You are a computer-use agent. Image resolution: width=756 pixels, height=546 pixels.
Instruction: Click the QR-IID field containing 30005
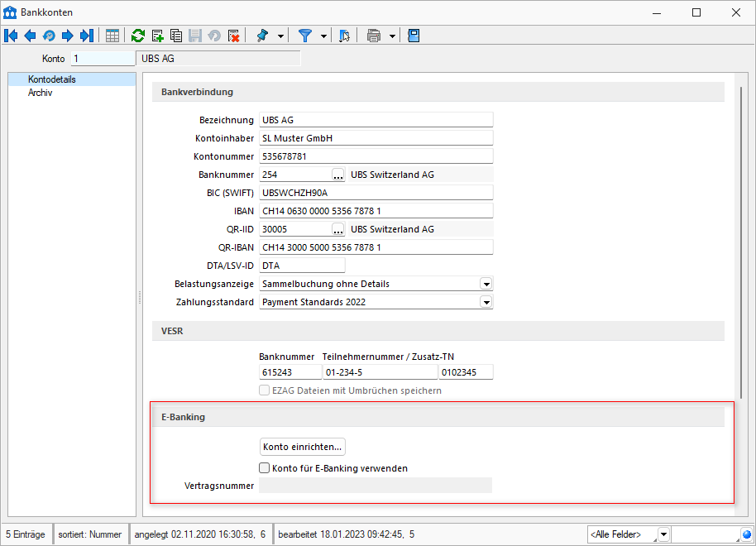[295, 229]
